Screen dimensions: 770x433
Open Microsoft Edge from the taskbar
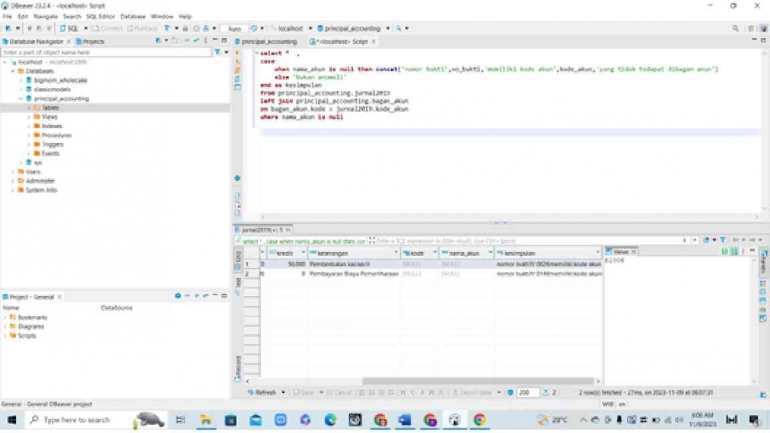(330, 420)
